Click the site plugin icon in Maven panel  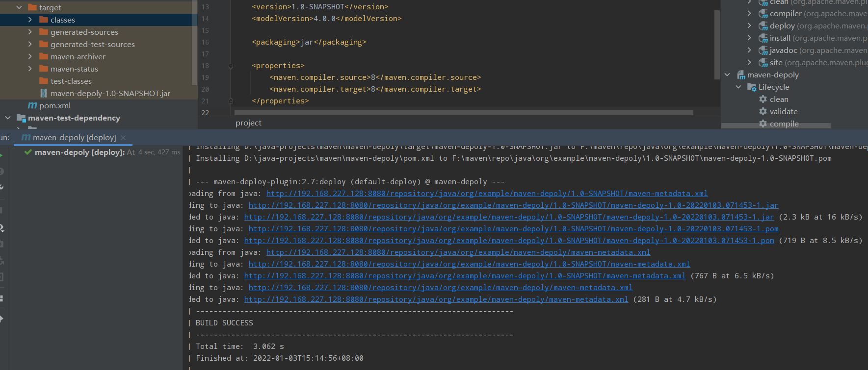tap(763, 63)
